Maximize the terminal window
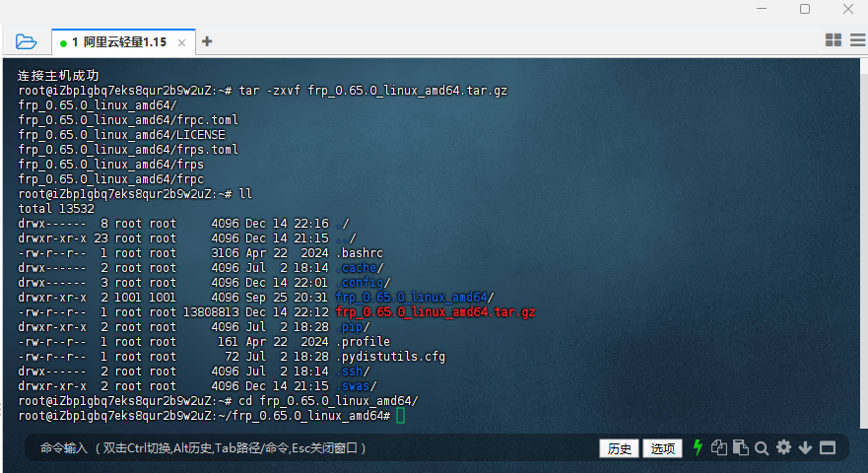The height and width of the screenshot is (473, 868). tap(805, 9)
